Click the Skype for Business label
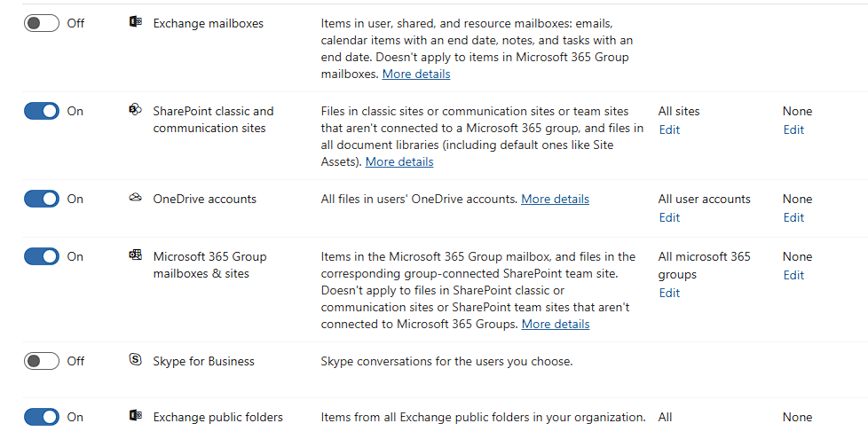The image size is (868, 447). coord(204,362)
